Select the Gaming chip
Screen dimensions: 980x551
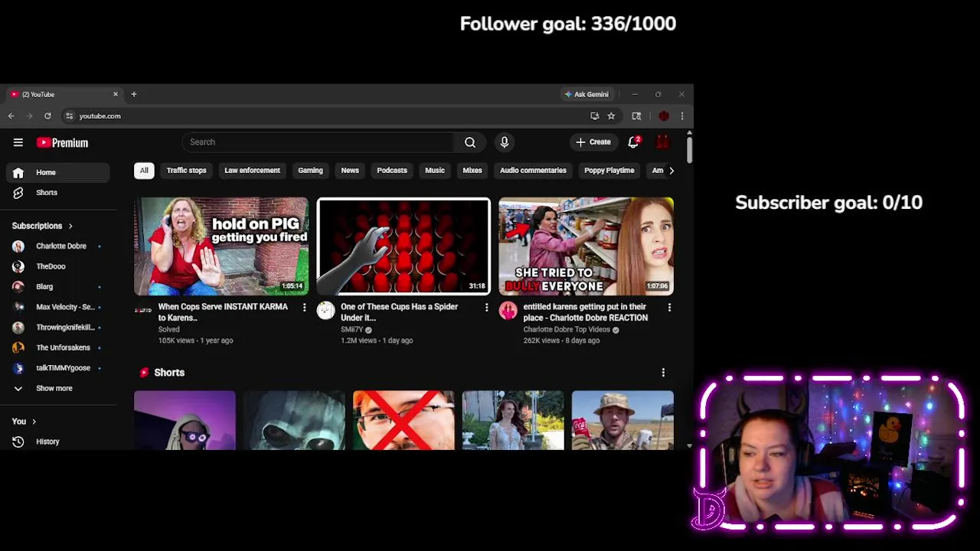point(310,171)
